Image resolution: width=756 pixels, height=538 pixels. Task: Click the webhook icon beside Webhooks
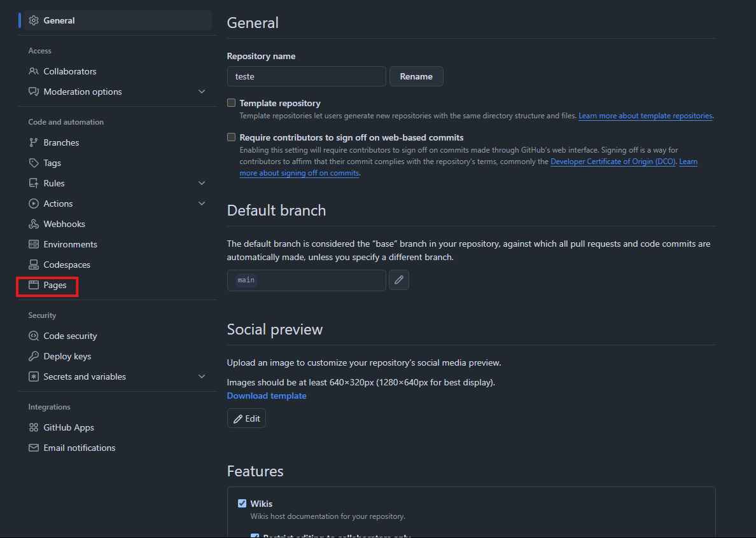point(33,224)
